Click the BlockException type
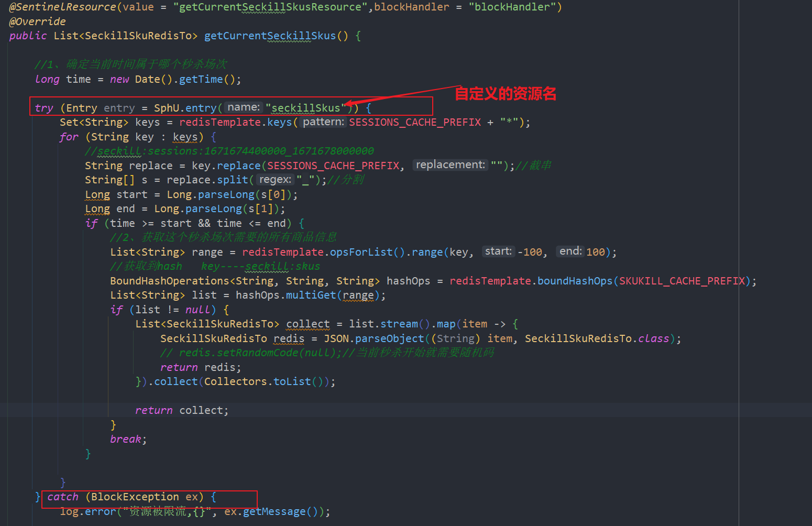This screenshot has height=526, width=812. [x=135, y=497]
